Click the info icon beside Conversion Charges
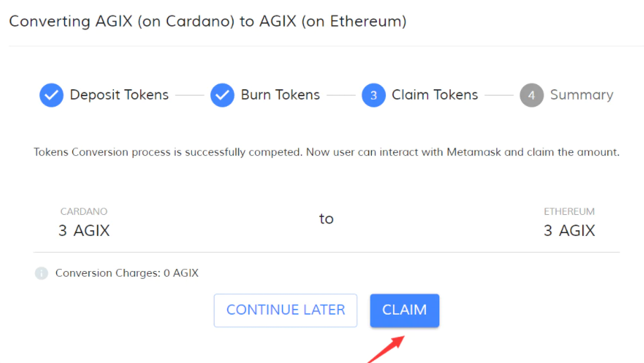The height and width of the screenshot is (363, 644). [x=41, y=273]
